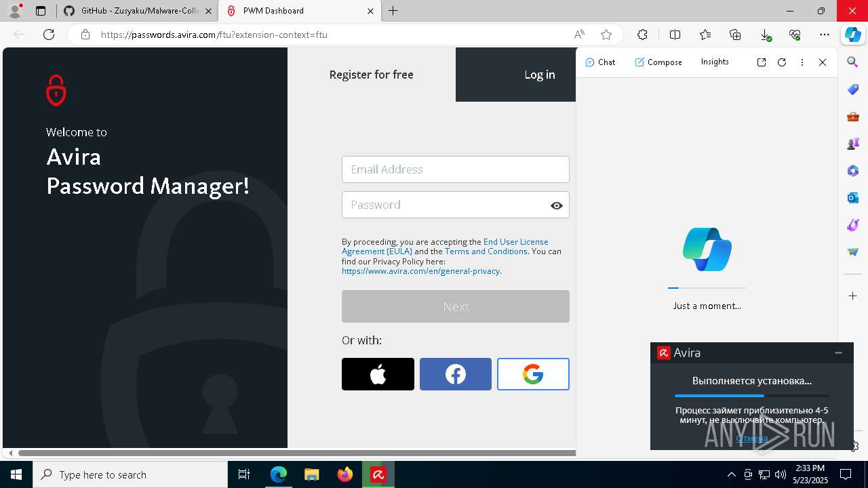
Task: Click the scrollbar left arrow
Action: click(x=9, y=453)
